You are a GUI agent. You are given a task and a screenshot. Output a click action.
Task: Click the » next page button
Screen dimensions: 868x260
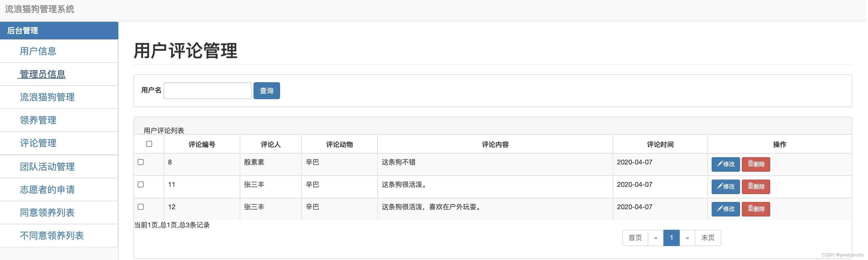[x=689, y=238]
